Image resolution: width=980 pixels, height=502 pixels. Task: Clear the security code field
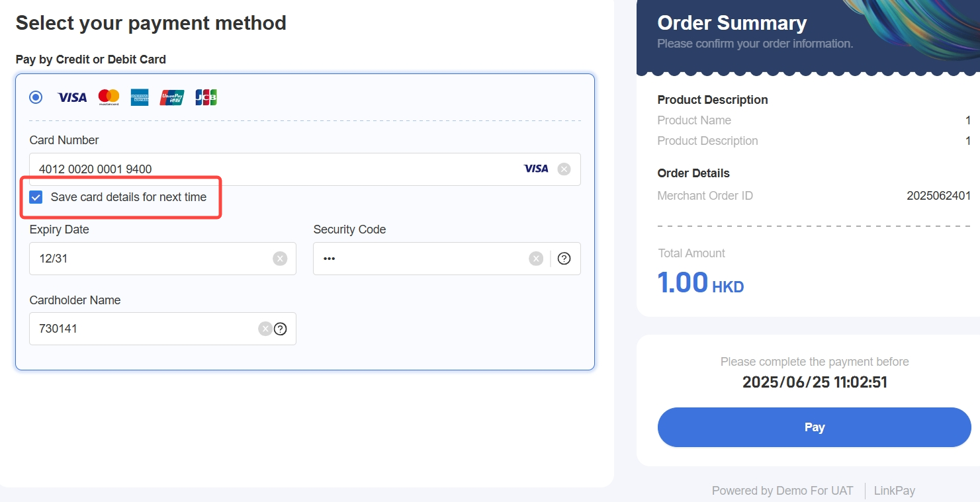coord(536,259)
